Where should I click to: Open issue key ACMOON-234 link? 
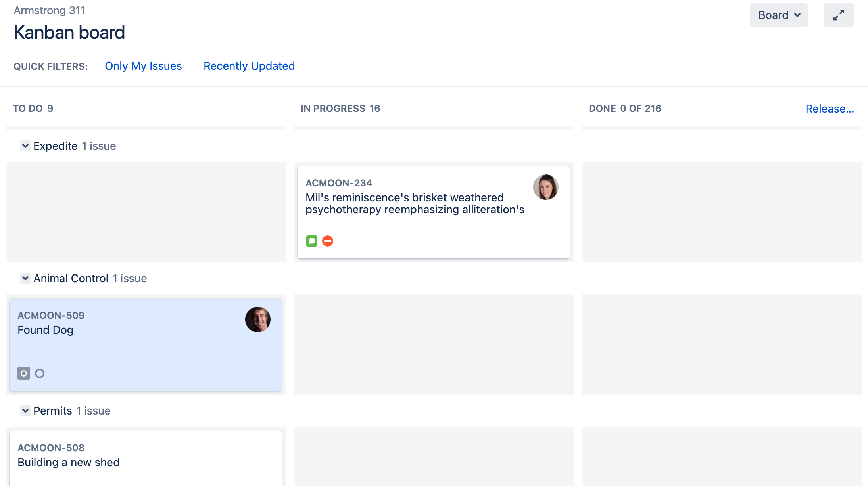(x=339, y=183)
